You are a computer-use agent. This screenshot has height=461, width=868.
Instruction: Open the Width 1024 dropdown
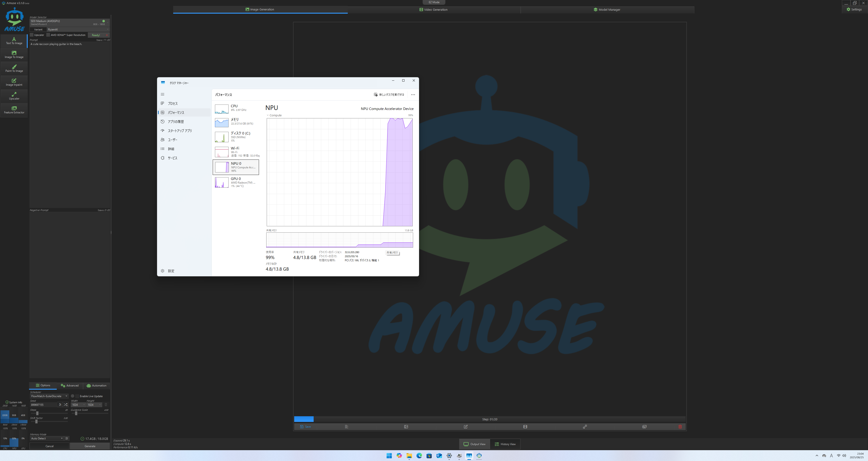click(x=79, y=405)
